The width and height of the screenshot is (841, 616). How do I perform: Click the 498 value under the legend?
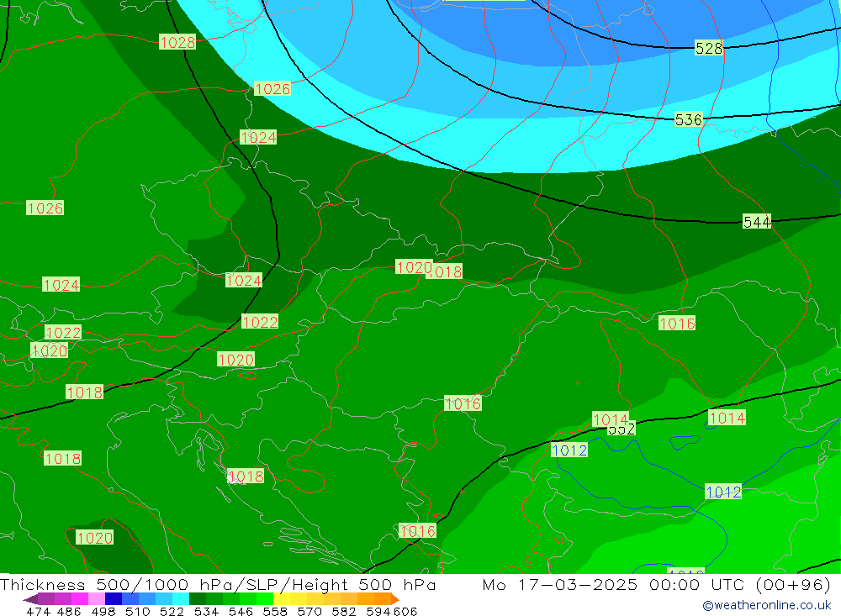[103, 611]
